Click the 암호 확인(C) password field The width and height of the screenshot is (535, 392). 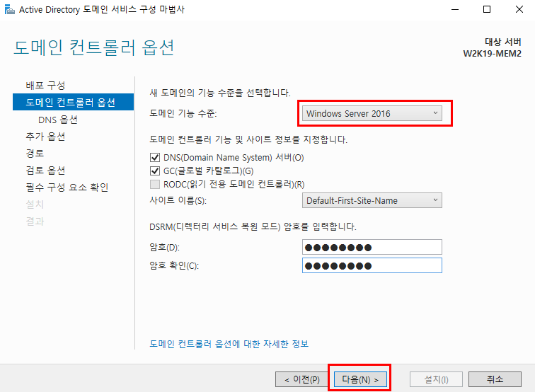372,265
